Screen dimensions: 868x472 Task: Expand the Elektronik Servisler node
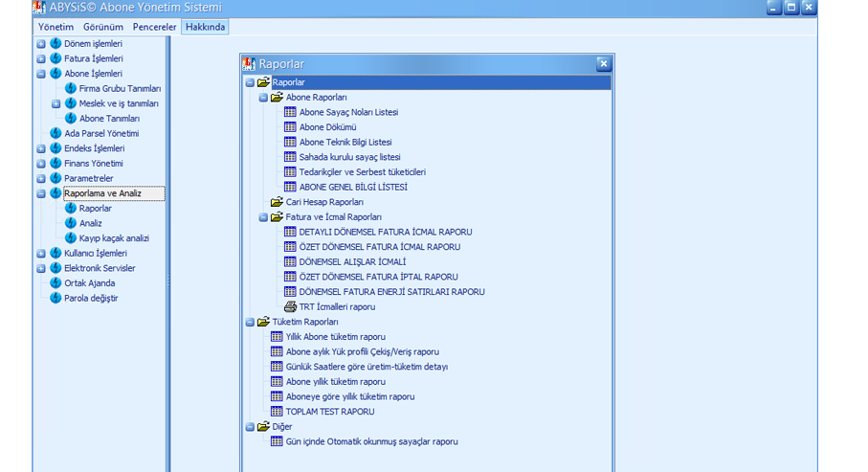(x=41, y=268)
